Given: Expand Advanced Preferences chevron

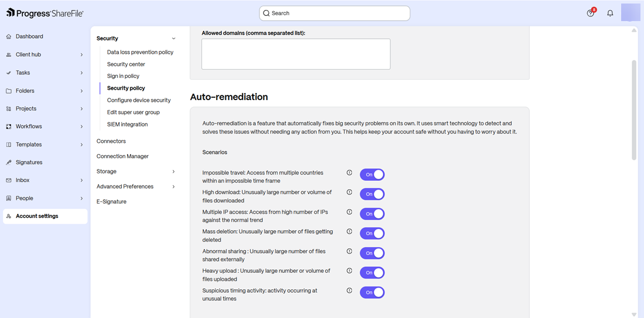Looking at the screenshot, I should point(173,187).
